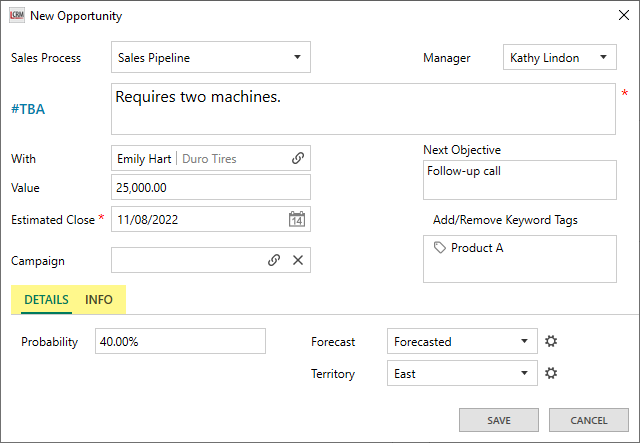The image size is (640, 443).
Task: Open the Territory dropdown
Action: [x=524, y=374]
